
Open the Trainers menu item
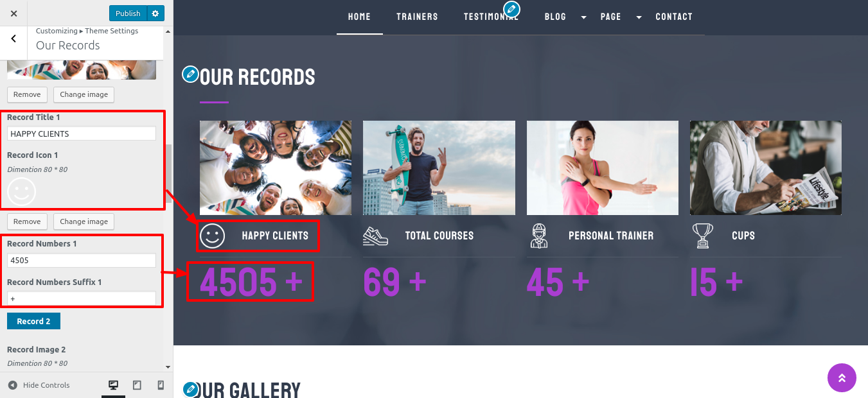point(417,17)
